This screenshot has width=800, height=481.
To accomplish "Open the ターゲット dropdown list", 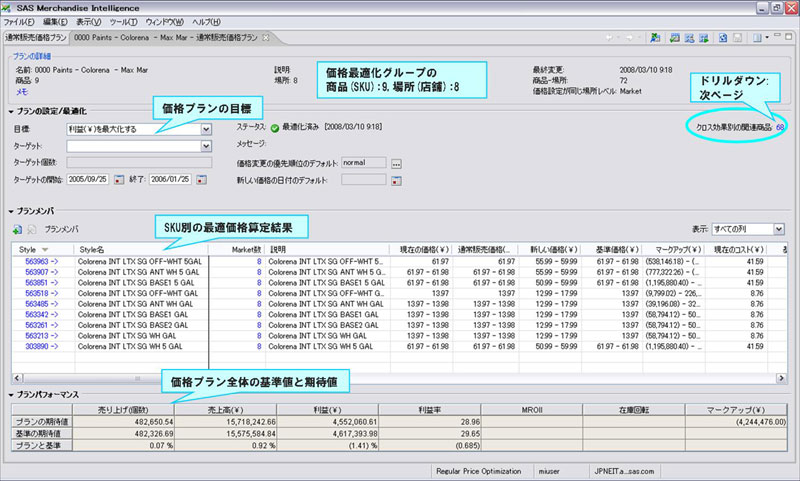I will [206, 146].
